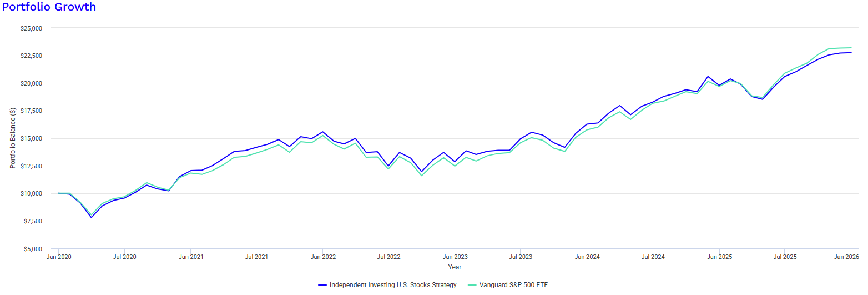This screenshot has height=295, width=868.
Task: Click the Portfolio Growth chart title
Action: [x=49, y=7]
